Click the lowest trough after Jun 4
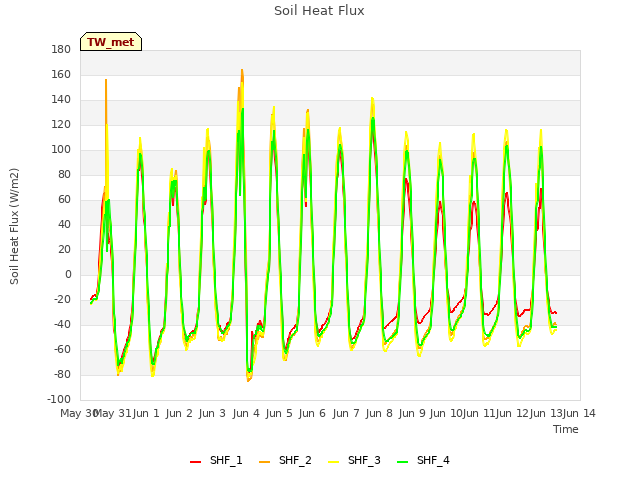Image resolution: width=640 pixels, height=480 pixels. pyautogui.click(x=248, y=381)
